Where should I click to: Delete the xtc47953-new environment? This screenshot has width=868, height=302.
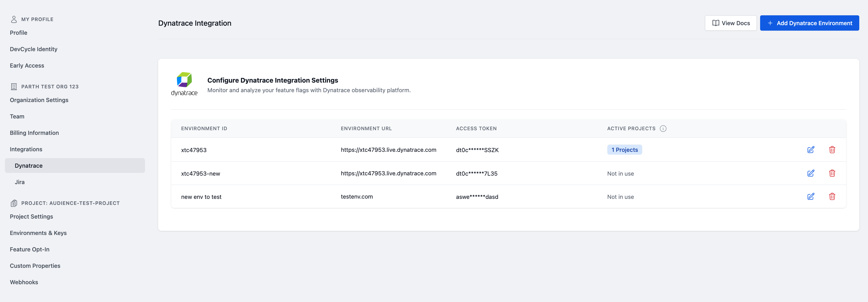832,173
